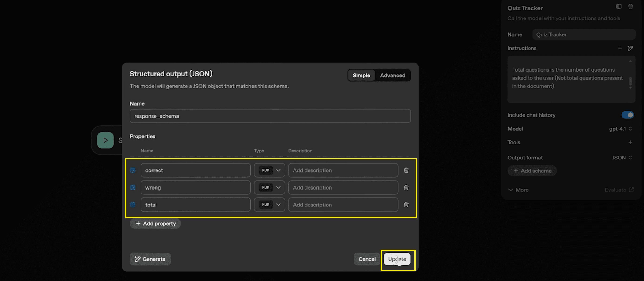Toggle the Include chat history switch

(627, 115)
